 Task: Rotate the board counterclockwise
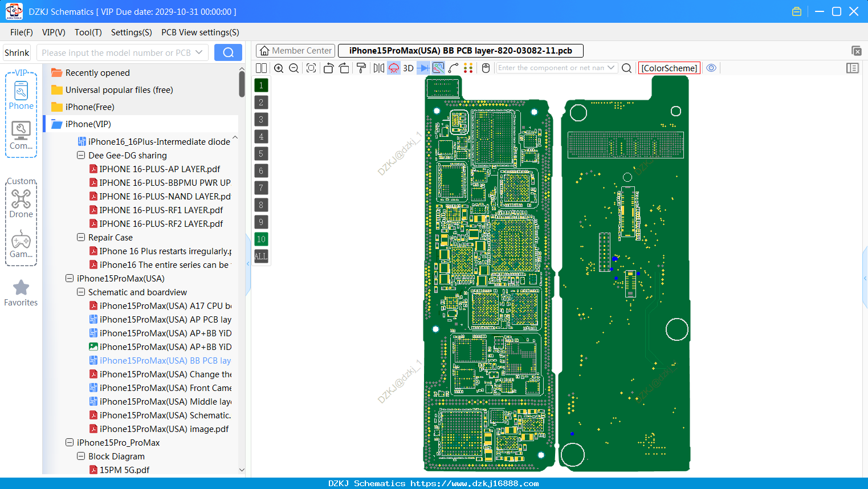tap(328, 68)
